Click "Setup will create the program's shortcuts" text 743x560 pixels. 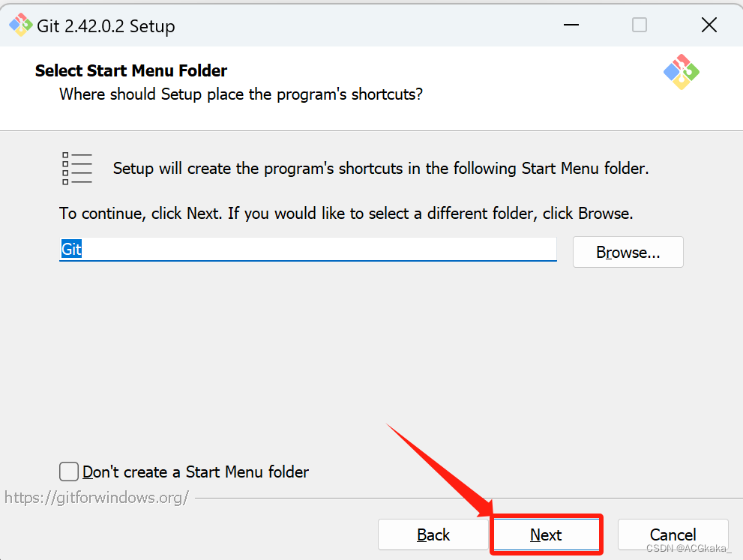pyautogui.click(x=381, y=168)
